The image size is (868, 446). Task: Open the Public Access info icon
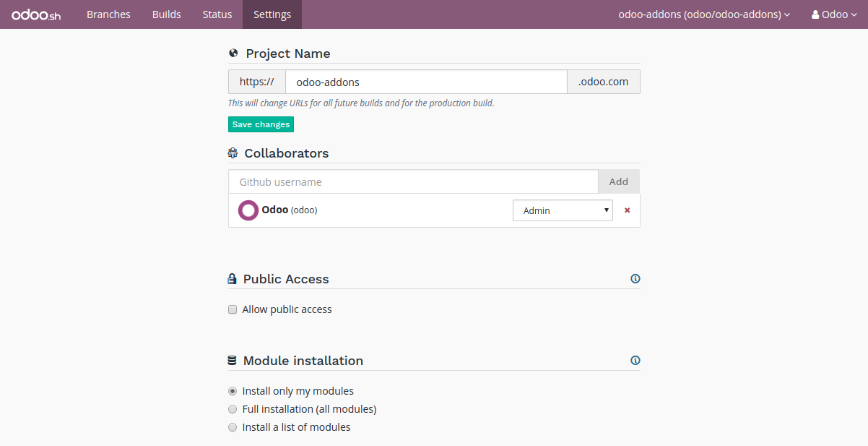click(635, 279)
